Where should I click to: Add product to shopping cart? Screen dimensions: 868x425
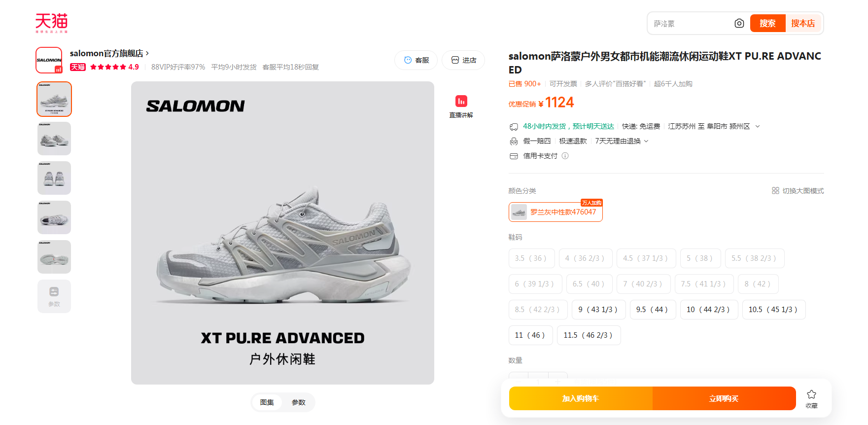click(581, 398)
